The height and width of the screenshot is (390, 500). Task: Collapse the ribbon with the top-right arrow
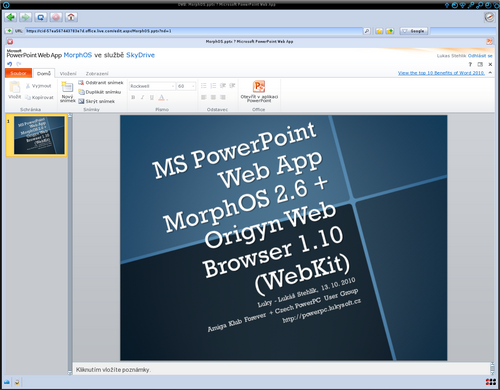coord(490,73)
